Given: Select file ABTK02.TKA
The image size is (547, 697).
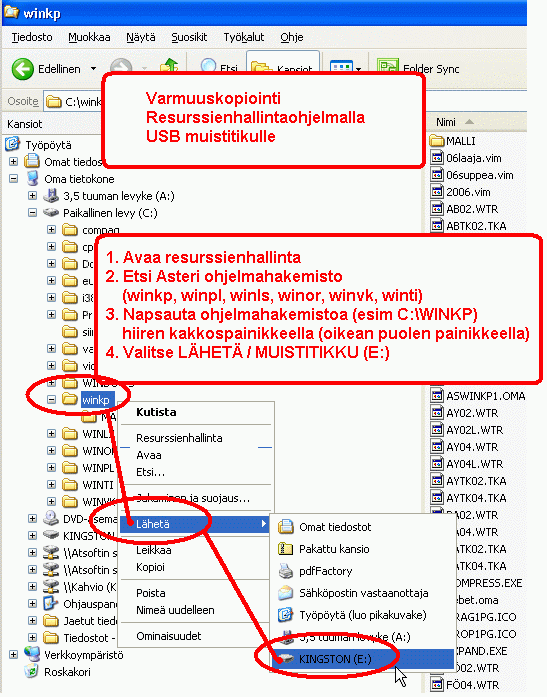Looking at the screenshot, I should tap(476, 226).
